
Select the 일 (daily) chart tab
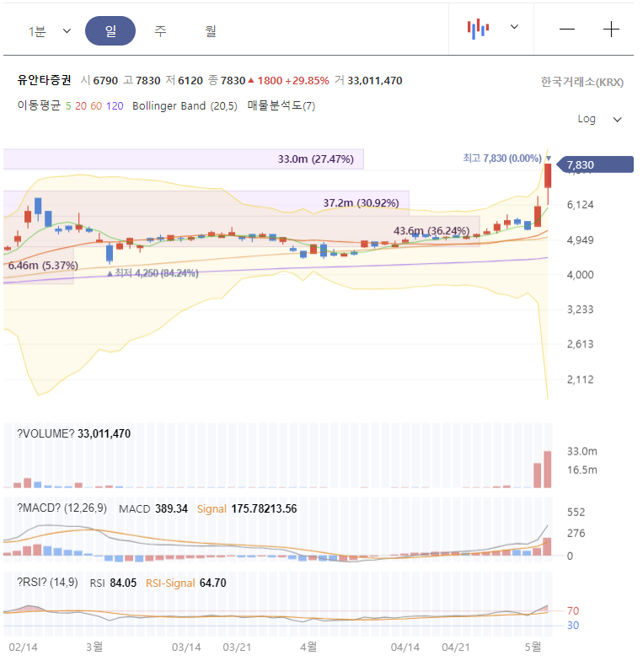110,31
